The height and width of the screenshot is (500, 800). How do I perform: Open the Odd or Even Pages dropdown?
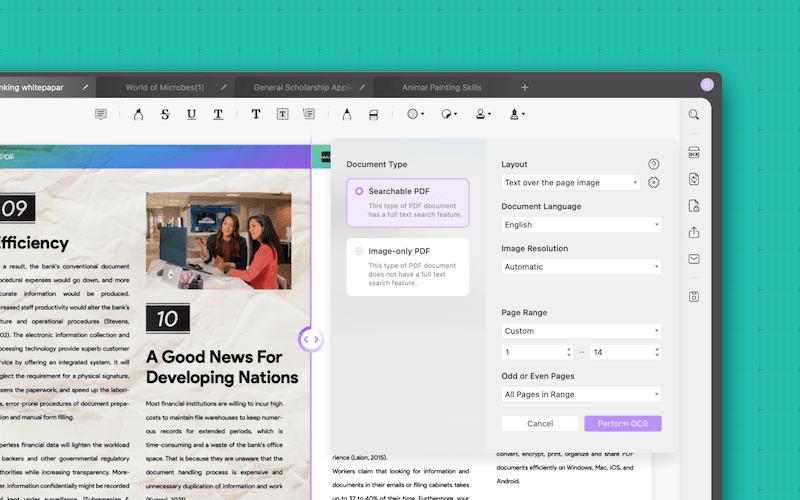[x=580, y=395]
